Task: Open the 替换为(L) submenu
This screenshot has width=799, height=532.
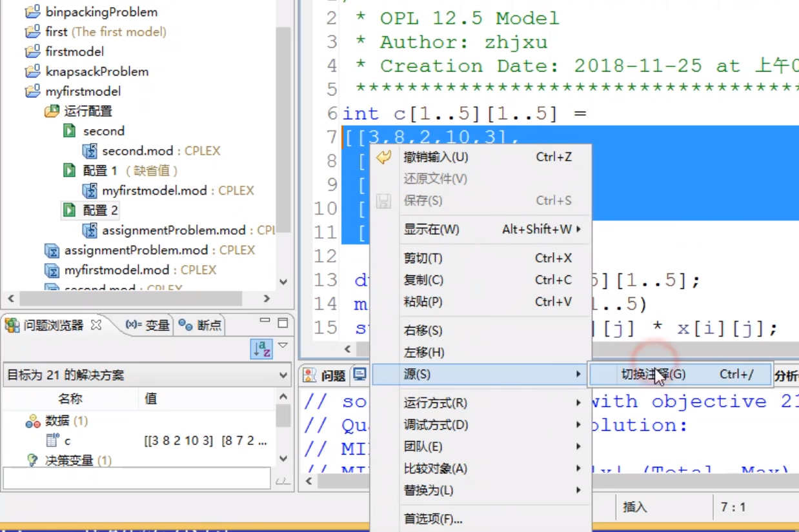Action: tap(481, 491)
